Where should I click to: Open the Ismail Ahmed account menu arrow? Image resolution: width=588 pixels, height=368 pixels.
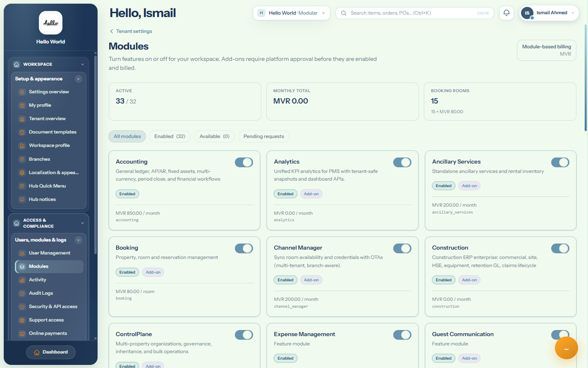(x=573, y=13)
